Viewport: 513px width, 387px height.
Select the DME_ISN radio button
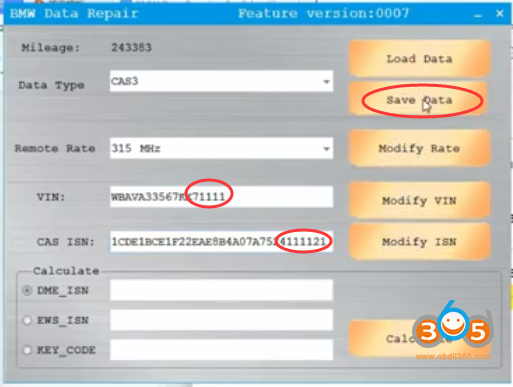pos(27,290)
